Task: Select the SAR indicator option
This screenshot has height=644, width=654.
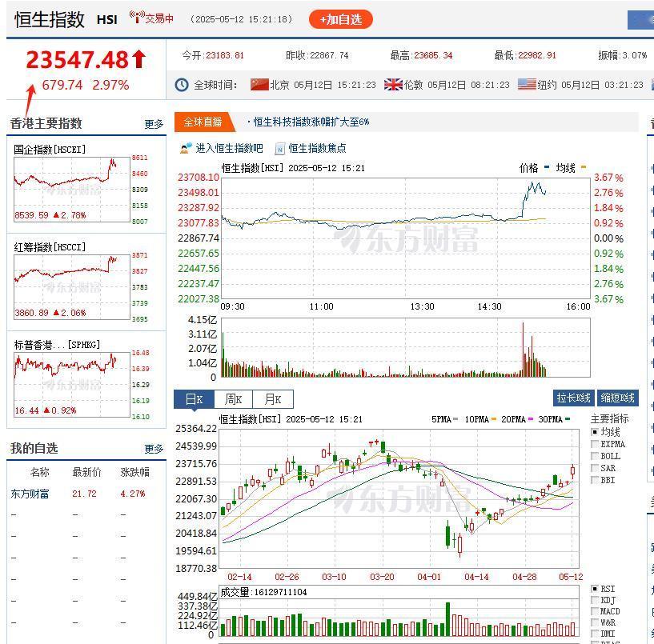Action: (595, 468)
